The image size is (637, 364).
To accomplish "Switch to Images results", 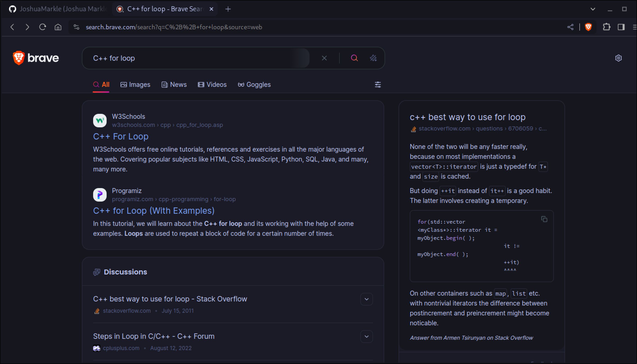I will pos(135,85).
